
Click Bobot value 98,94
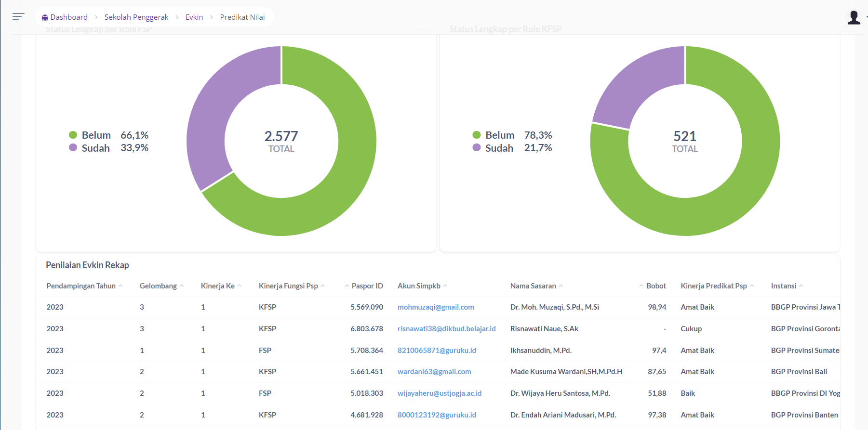[657, 307]
